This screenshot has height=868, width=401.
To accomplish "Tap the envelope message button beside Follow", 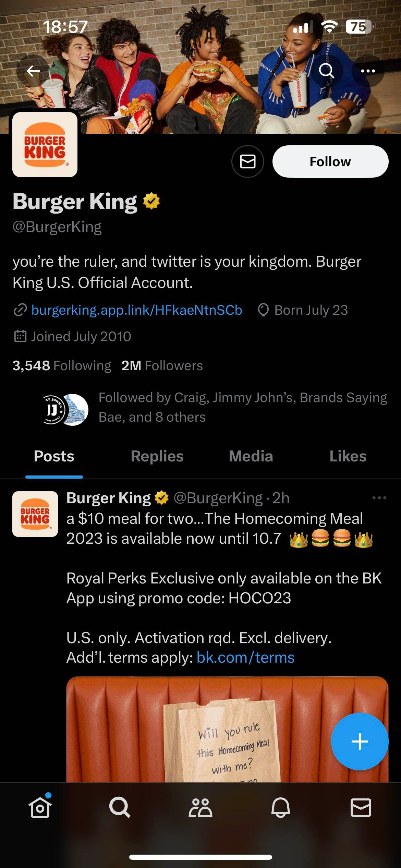I will pyautogui.click(x=247, y=161).
